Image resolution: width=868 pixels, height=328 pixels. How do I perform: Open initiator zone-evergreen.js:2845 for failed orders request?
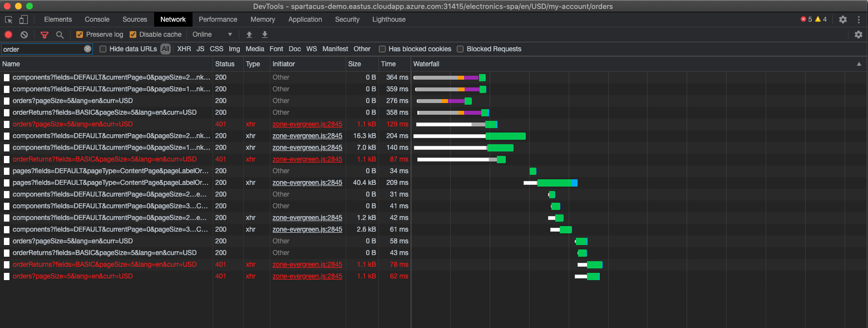point(307,124)
